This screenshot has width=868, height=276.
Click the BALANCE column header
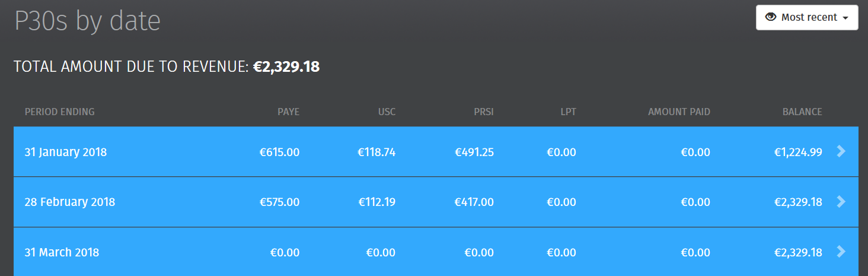pos(802,112)
